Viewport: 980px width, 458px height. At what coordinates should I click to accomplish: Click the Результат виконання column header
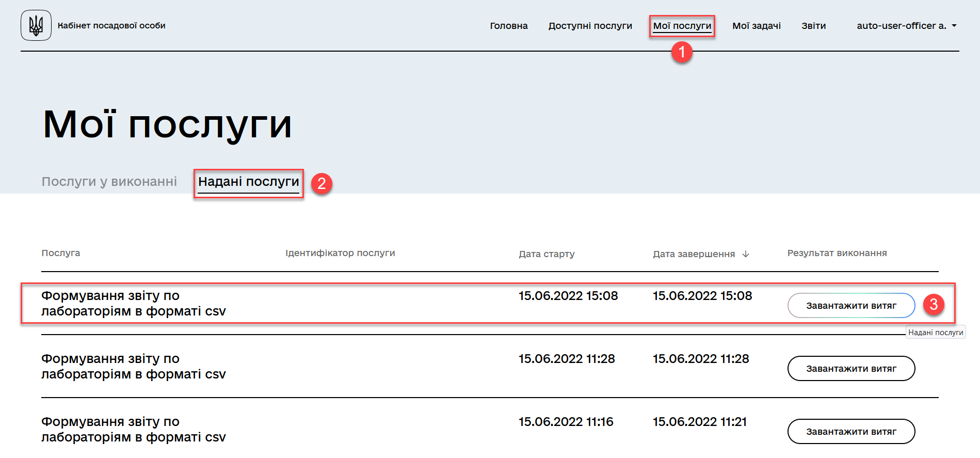click(837, 253)
